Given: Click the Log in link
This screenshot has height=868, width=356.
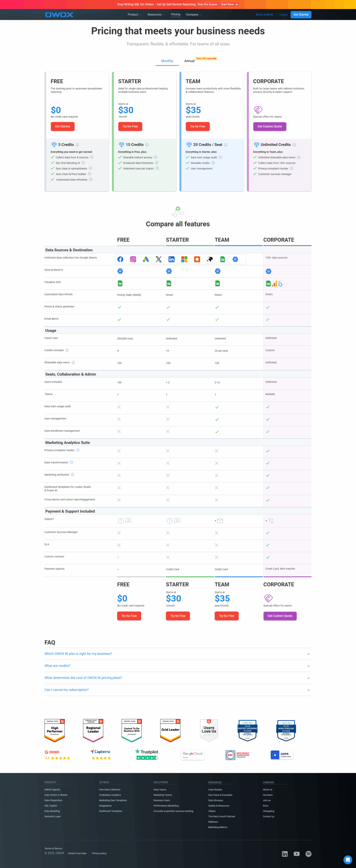Looking at the screenshot, I should 283,15.
